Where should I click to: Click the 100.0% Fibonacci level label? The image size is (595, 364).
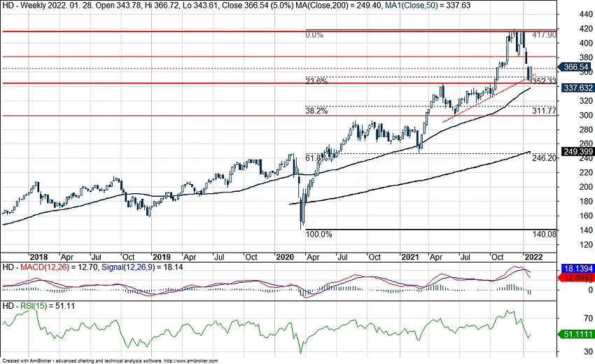[318, 234]
